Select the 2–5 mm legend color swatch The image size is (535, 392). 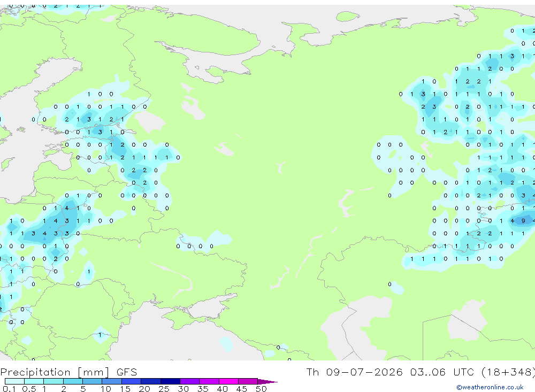click(73, 381)
